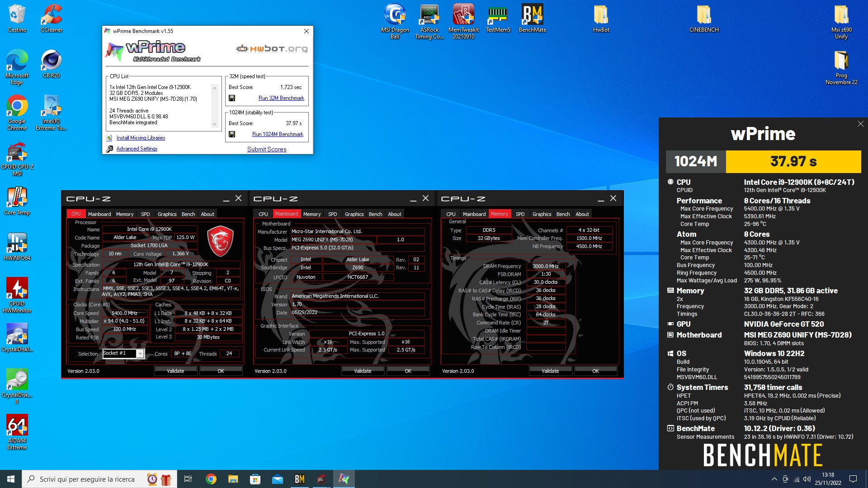Show hidden system tray icons
Screen dimensions: 868x488
[x=774, y=479]
